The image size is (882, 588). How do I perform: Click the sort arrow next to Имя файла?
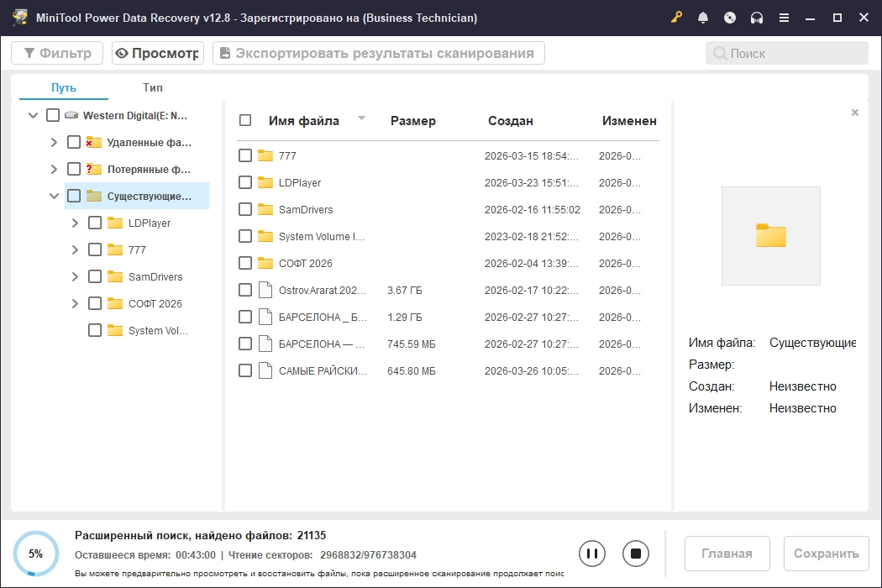click(x=362, y=118)
